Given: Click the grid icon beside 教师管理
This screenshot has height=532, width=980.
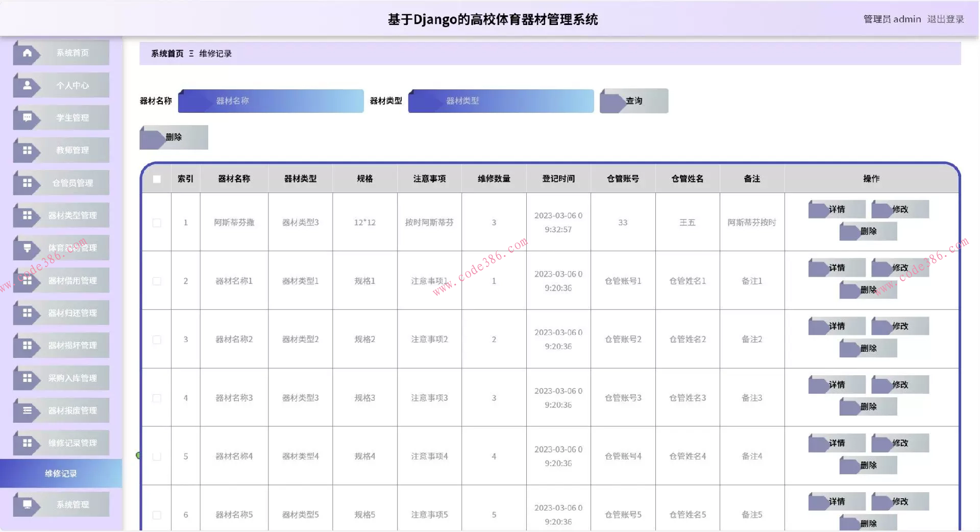Looking at the screenshot, I should click(x=27, y=150).
